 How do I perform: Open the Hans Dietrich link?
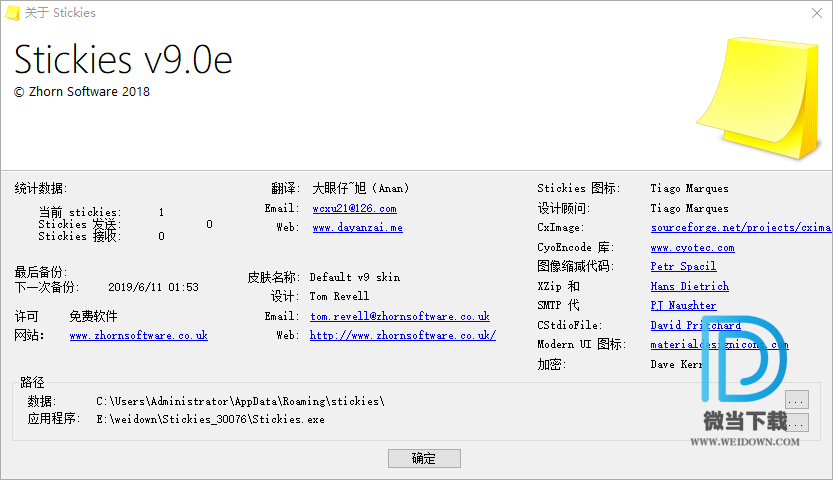690,287
